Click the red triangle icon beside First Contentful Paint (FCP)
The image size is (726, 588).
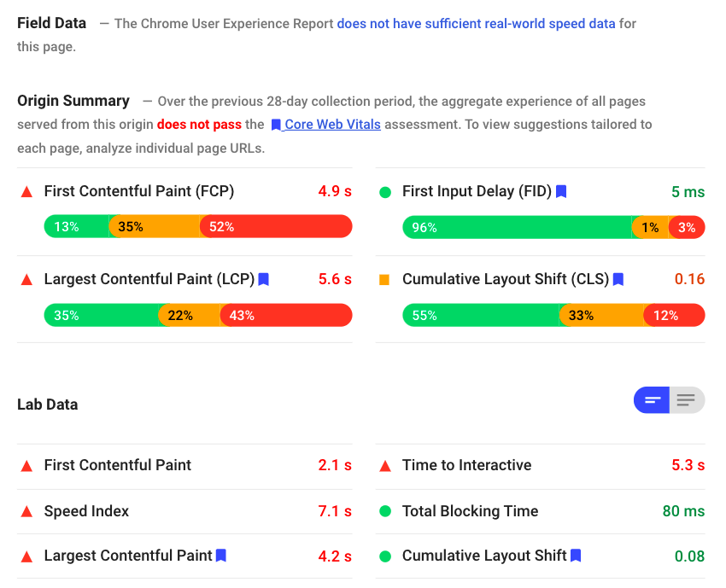tap(26, 191)
